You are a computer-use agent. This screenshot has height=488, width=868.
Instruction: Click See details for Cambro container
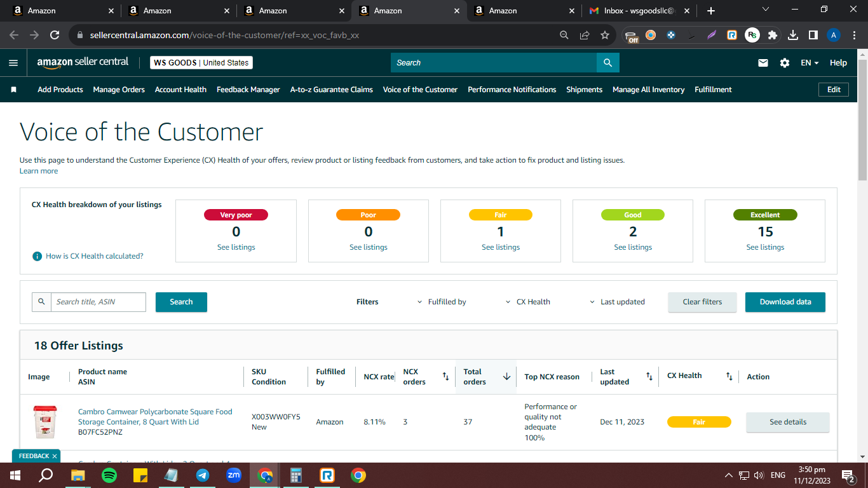coord(788,422)
